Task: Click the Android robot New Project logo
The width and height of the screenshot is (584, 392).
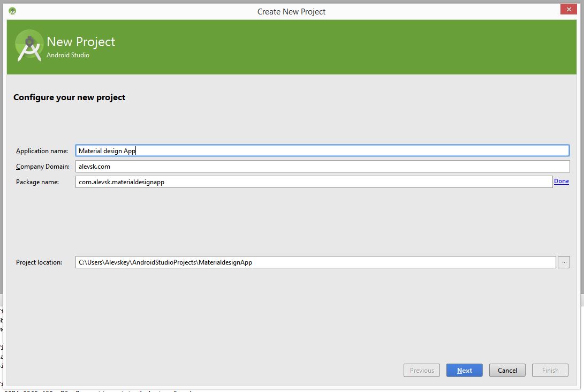Action: click(x=28, y=46)
